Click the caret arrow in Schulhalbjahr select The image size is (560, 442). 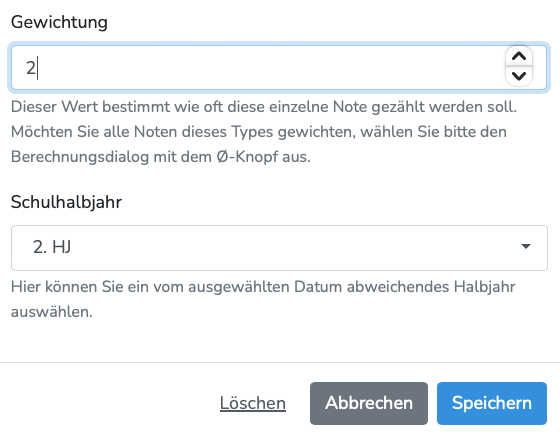click(x=526, y=246)
